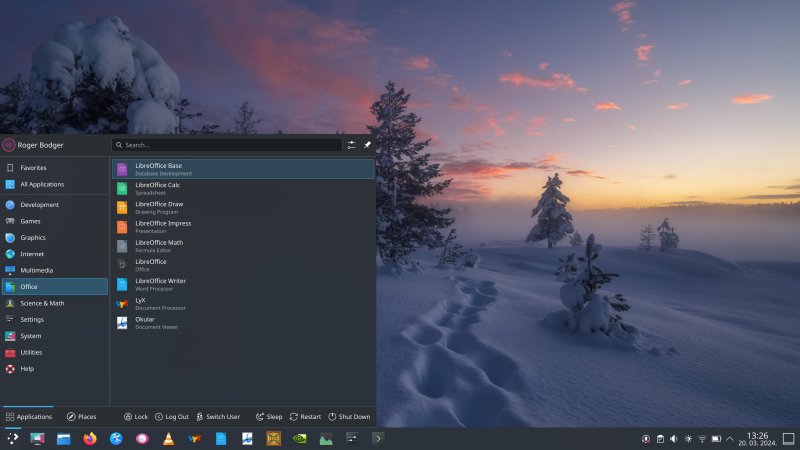
Task: Launch LibreOffice Math formula editor
Action: [243, 246]
